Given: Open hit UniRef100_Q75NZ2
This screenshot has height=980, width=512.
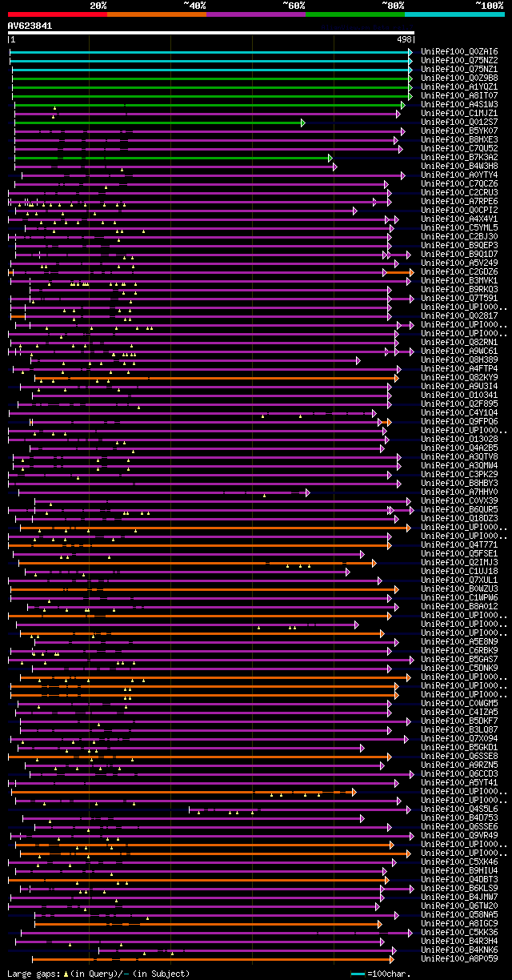Looking at the screenshot, I should point(459,60).
